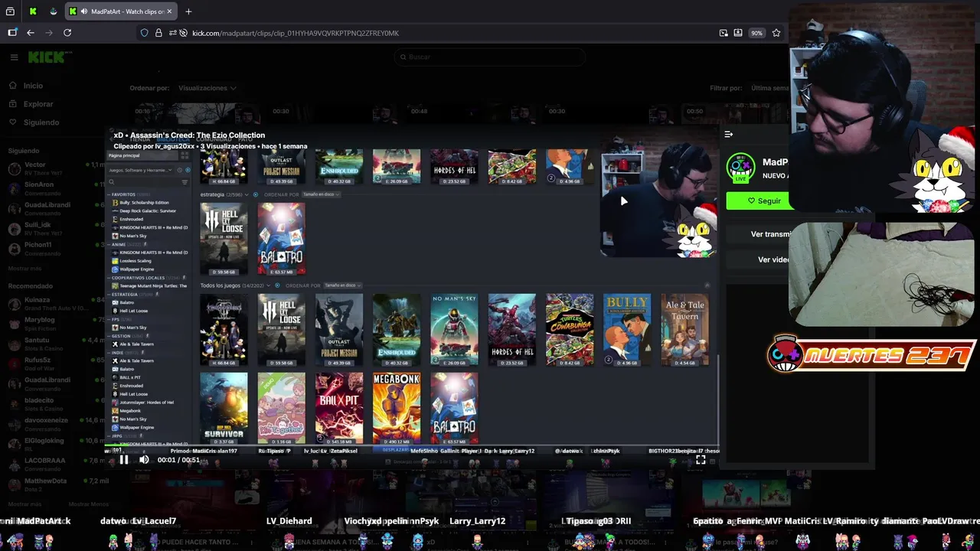Screen dimensions: 980x551
Task: Go back one page in browser
Action: coord(31,33)
